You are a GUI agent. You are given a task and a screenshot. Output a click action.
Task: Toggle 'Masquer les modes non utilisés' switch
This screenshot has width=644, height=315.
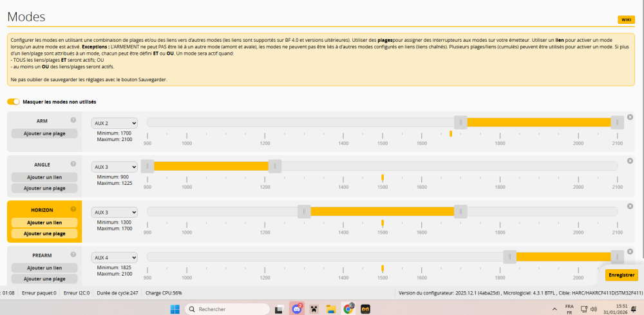[13, 102]
